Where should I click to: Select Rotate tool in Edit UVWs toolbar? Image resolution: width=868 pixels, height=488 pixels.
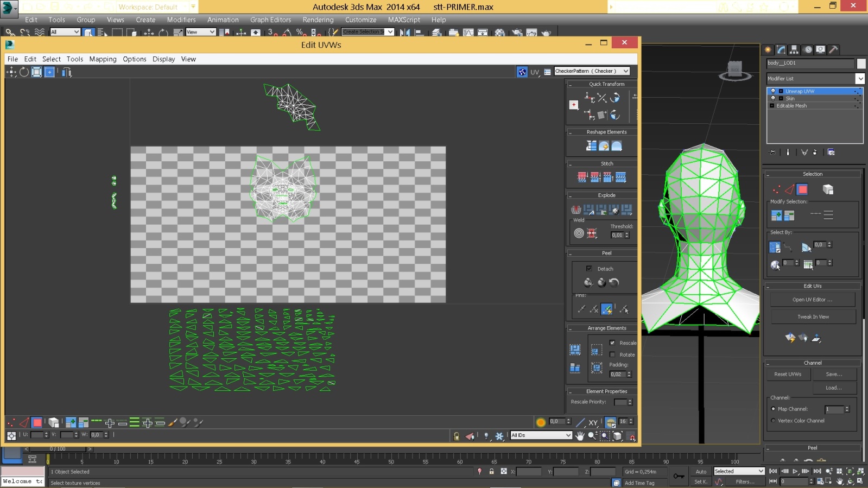(24, 72)
